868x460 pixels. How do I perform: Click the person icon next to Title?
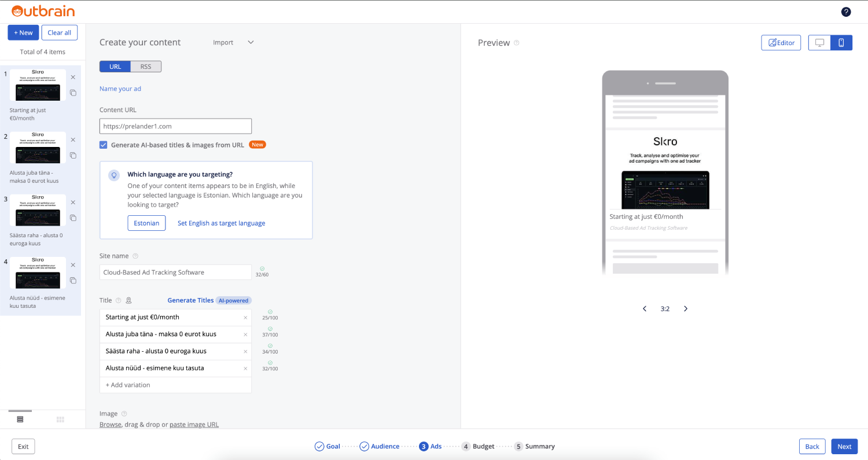[128, 300]
